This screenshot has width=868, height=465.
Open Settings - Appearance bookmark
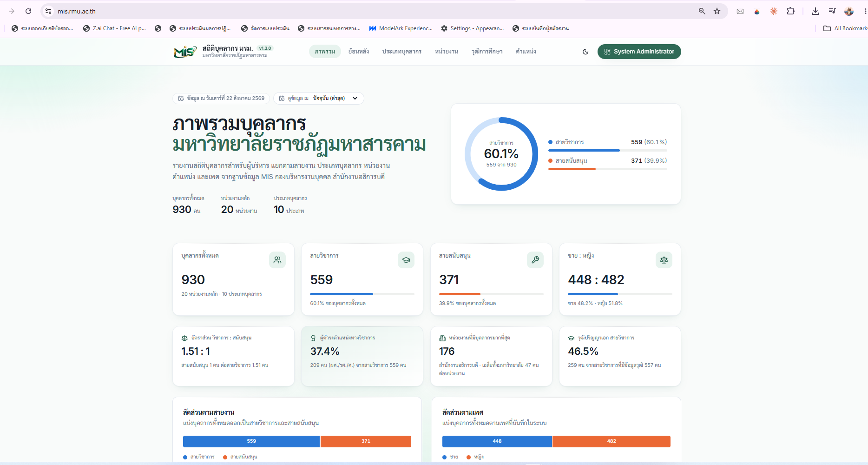coord(472,28)
